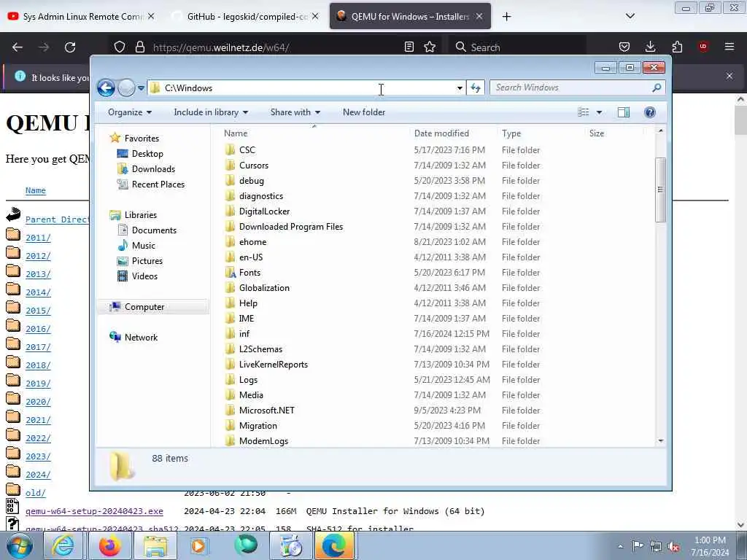Click the Change your view icon
Image resolution: width=747 pixels, height=560 pixels.
pyautogui.click(x=584, y=112)
